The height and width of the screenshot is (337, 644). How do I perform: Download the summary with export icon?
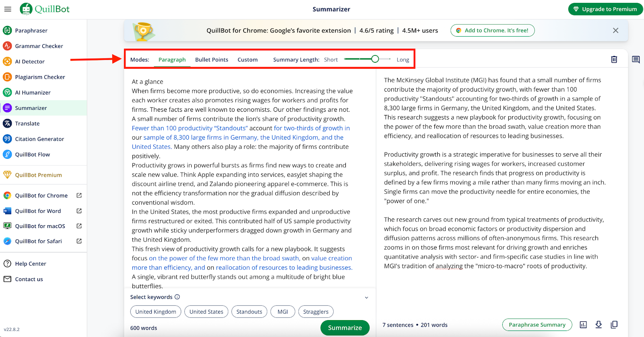[599, 325]
